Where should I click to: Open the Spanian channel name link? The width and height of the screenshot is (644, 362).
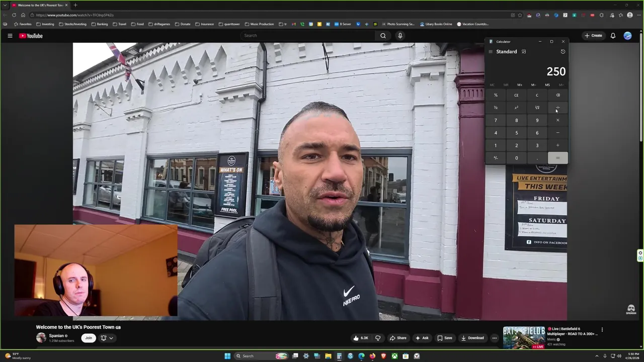click(x=56, y=336)
